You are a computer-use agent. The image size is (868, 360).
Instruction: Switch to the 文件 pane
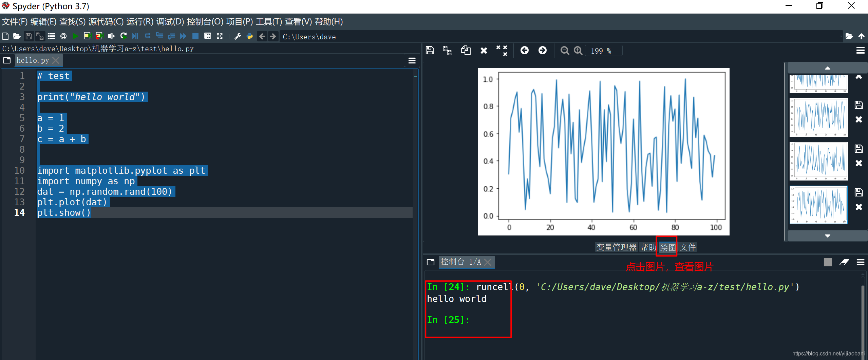pos(688,247)
